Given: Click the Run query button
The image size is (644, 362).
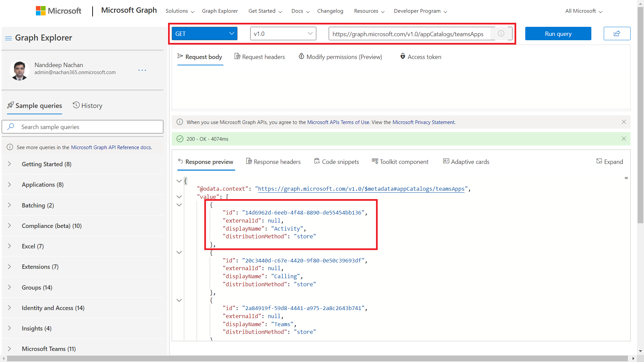Looking at the screenshot, I should (x=558, y=34).
